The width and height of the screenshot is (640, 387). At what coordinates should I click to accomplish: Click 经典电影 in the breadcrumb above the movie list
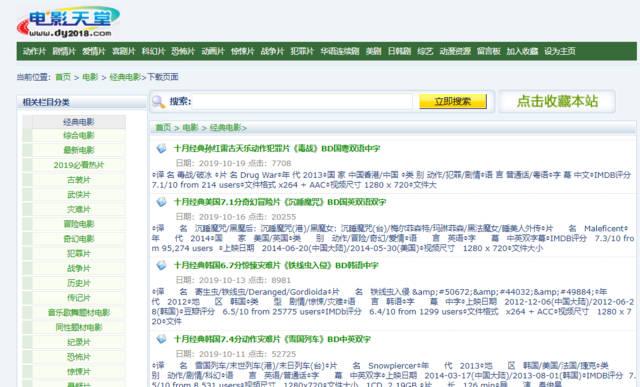click(226, 128)
